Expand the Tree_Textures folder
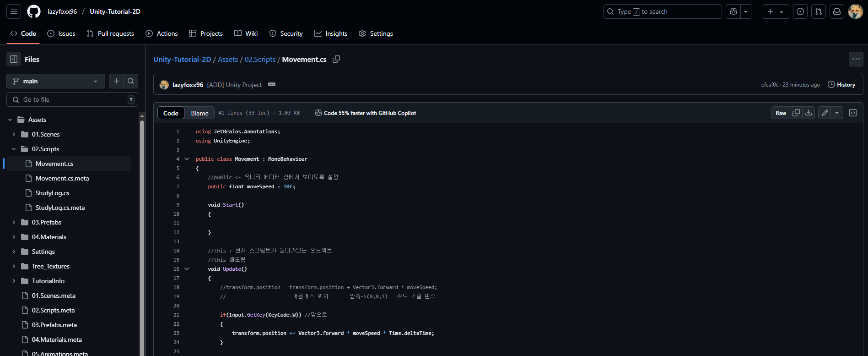868x356 pixels. (14, 266)
